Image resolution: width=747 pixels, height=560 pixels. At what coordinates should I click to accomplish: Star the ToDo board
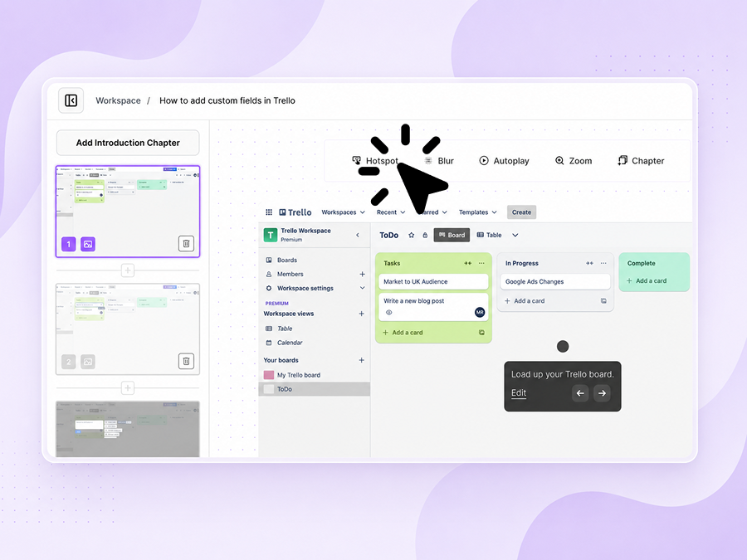[412, 236]
